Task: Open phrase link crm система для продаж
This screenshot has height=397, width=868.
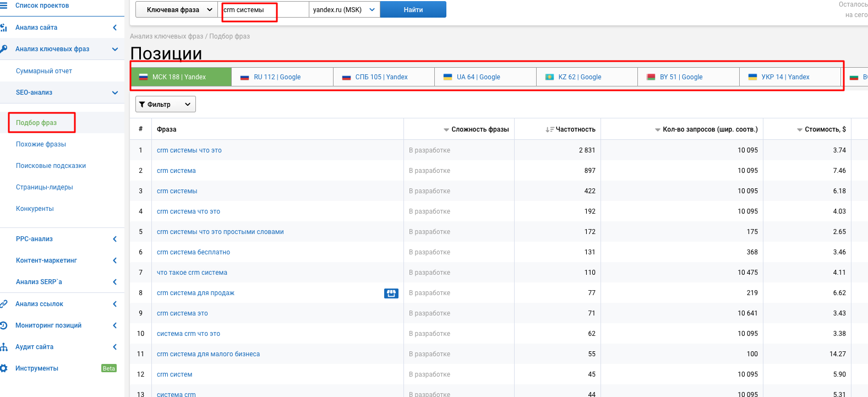Action: pyautogui.click(x=195, y=293)
